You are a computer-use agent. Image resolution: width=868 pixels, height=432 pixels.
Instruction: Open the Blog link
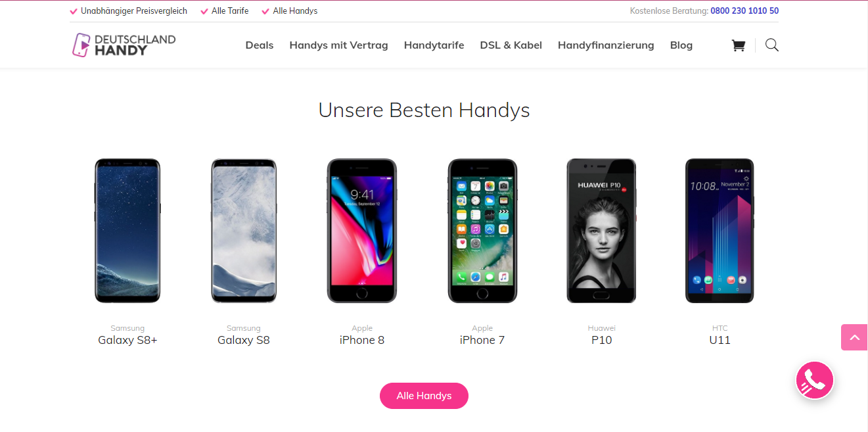tap(681, 45)
